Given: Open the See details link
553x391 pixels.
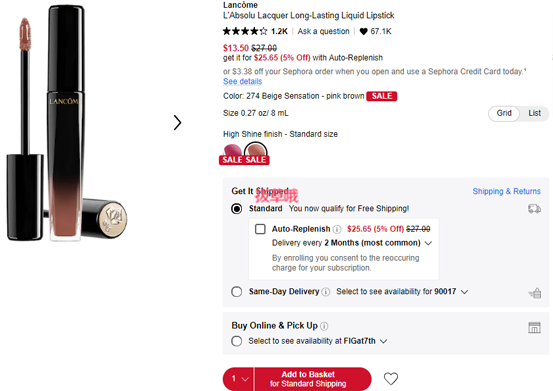Looking at the screenshot, I should tap(243, 81).
